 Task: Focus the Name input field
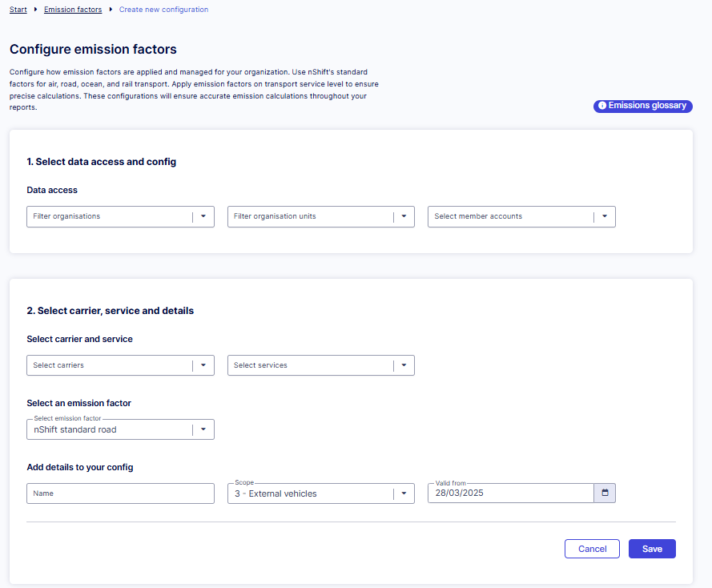(120, 493)
